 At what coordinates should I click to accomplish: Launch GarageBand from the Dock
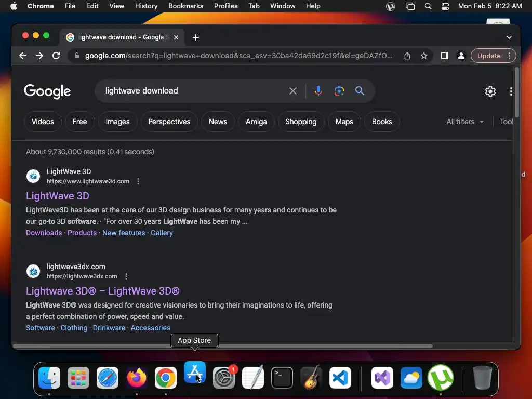tap(311, 378)
